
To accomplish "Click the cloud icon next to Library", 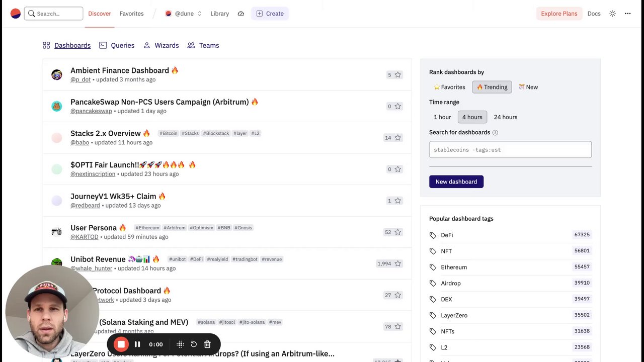I will (x=241, y=14).
